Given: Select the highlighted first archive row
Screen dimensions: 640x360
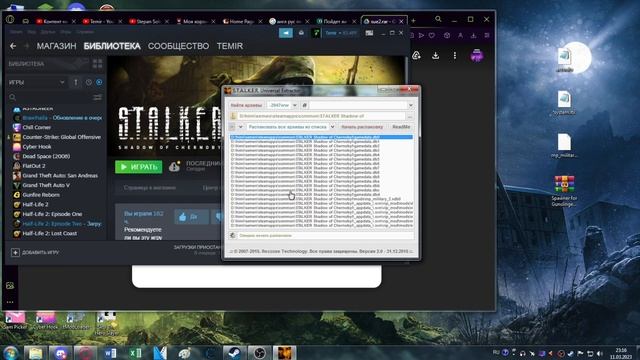Looking at the screenshot, I should (x=321, y=137).
